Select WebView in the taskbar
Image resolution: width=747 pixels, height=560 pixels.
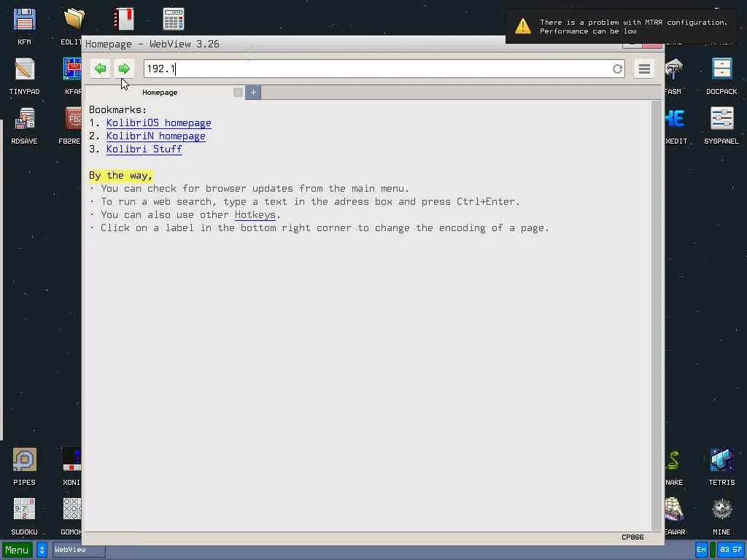[x=79, y=550]
